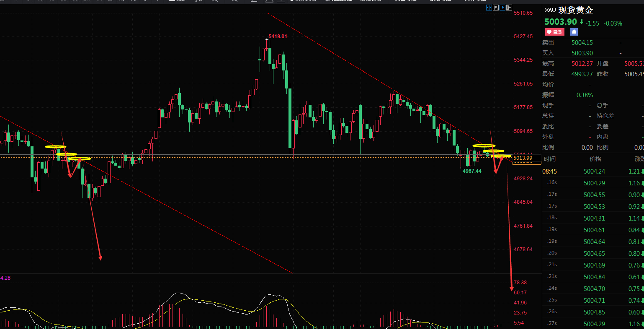The image size is (644, 330).
Task: Click the 4845.04 price axis label
Action: 523,202
